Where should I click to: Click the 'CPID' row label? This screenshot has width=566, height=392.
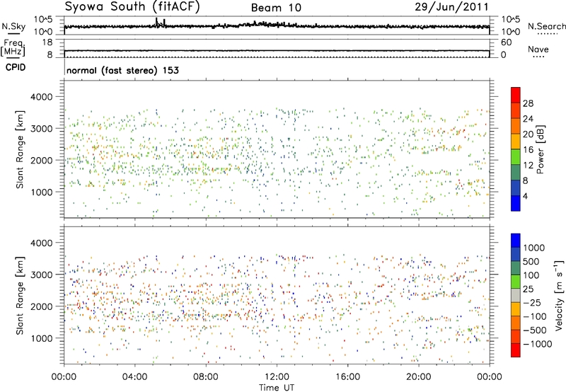[16, 67]
